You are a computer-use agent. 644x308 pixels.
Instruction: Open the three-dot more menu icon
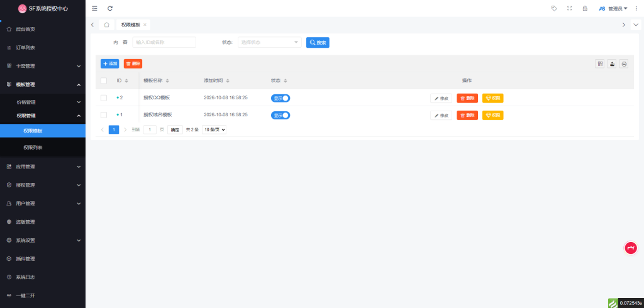tap(636, 8)
